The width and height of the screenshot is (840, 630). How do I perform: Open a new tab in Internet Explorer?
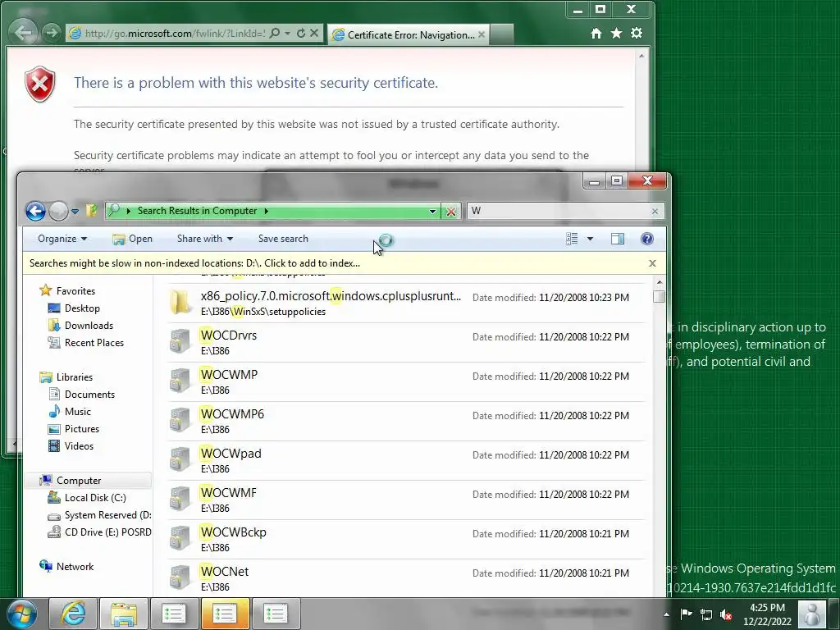point(502,34)
